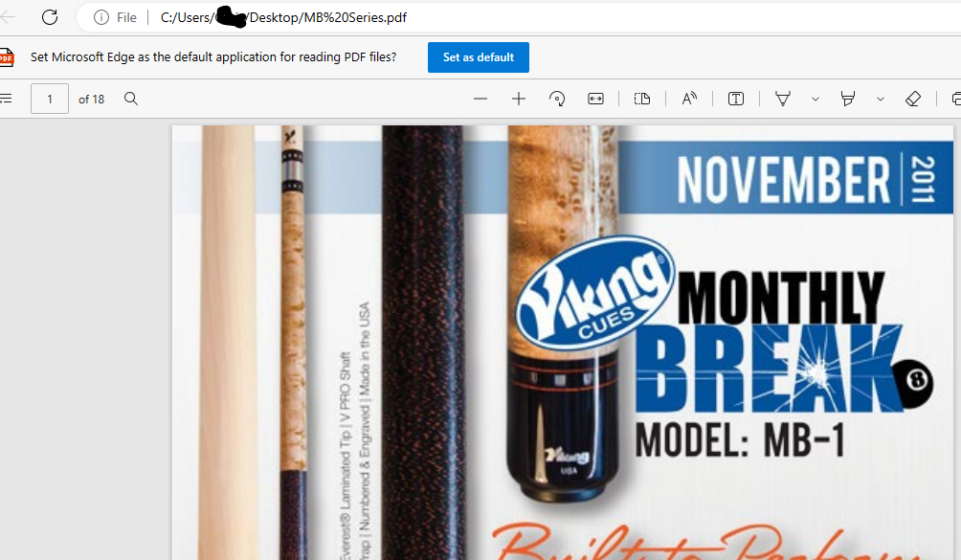Expand the Draw tool options arrow
This screenshot has height=560, width=961.
[816, 99]
